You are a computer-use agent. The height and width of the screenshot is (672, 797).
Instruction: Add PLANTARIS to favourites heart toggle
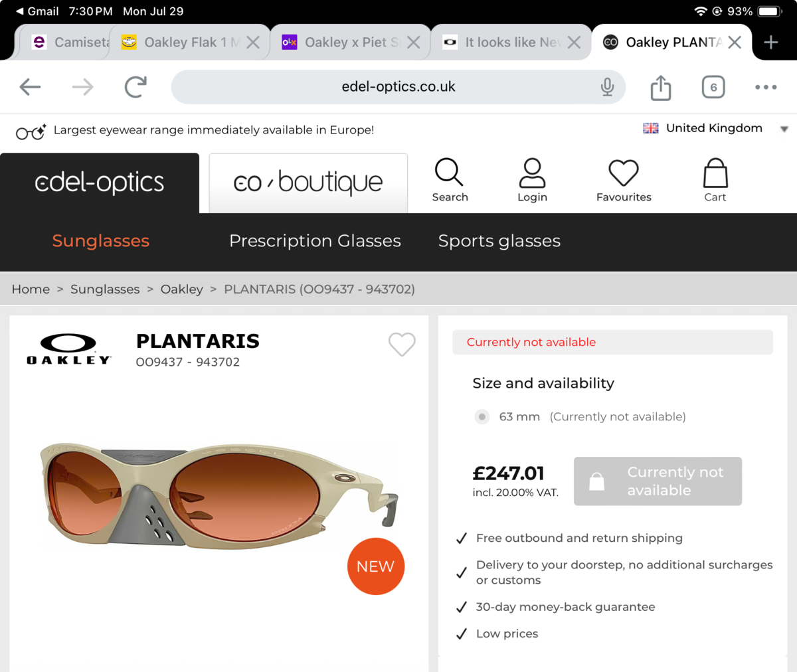(402, 344)
